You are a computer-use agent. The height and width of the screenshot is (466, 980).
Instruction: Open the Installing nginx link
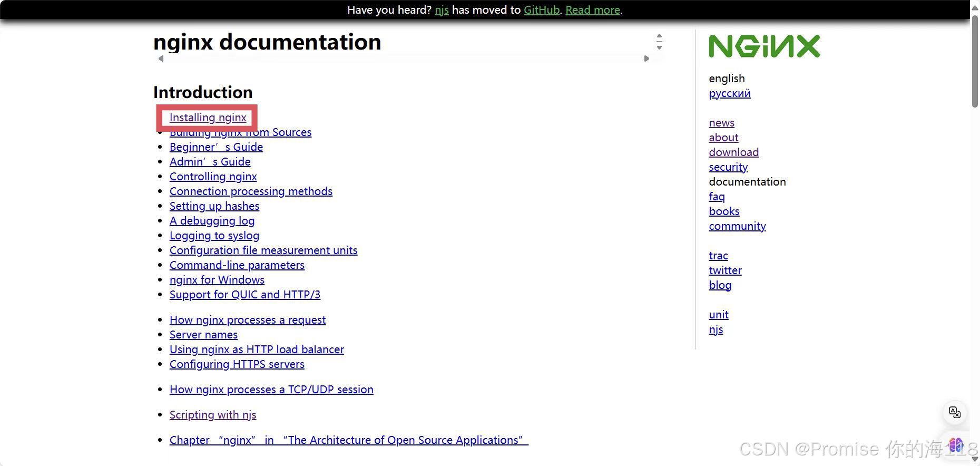click(208, 118)
